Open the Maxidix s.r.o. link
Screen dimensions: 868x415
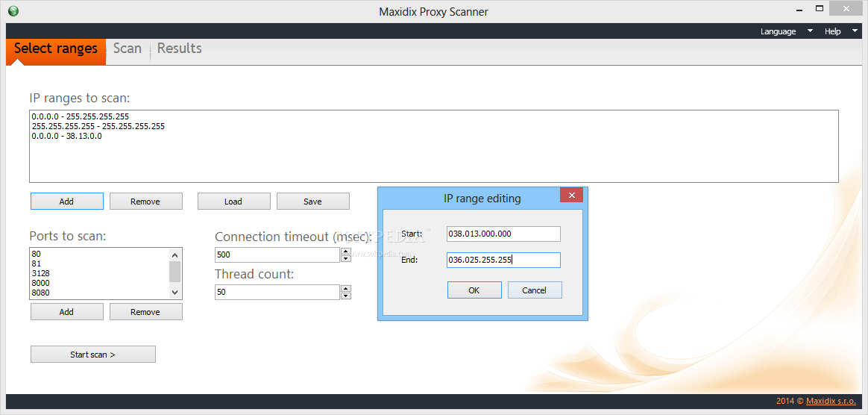pos(832,401)
